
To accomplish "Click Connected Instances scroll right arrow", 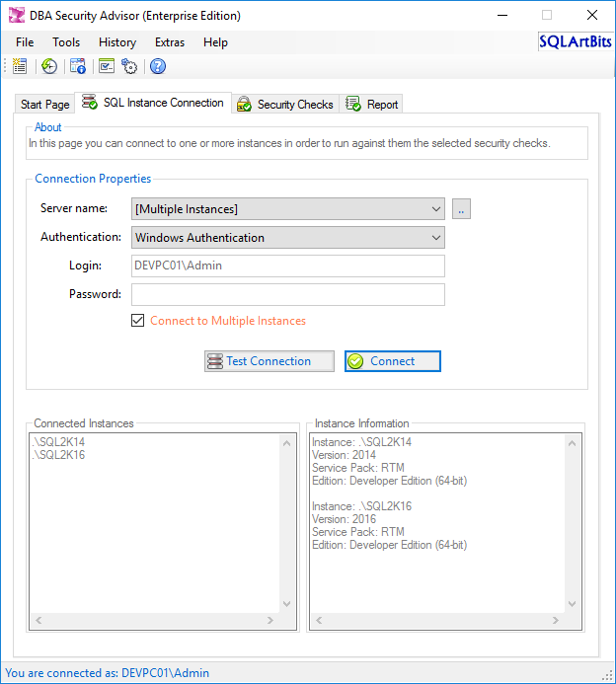I will 270,620.
